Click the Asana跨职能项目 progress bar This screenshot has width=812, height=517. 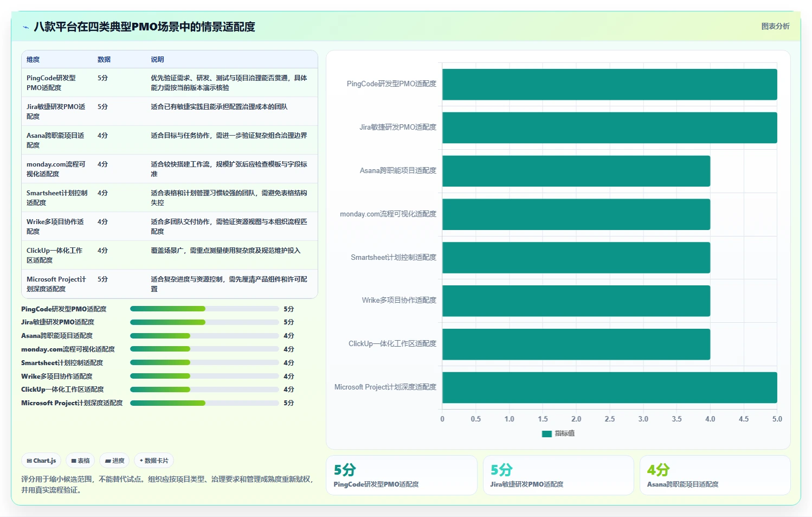[x=204, y=336]
